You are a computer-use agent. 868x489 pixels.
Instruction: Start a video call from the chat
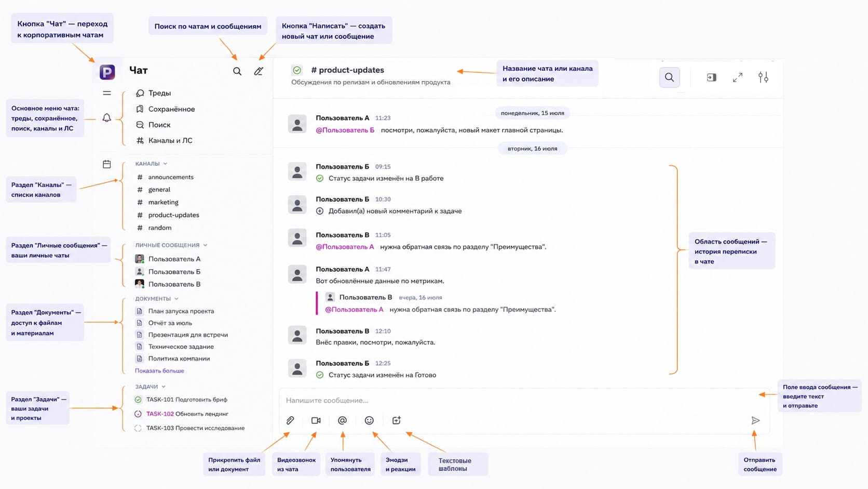pos(316,420)
